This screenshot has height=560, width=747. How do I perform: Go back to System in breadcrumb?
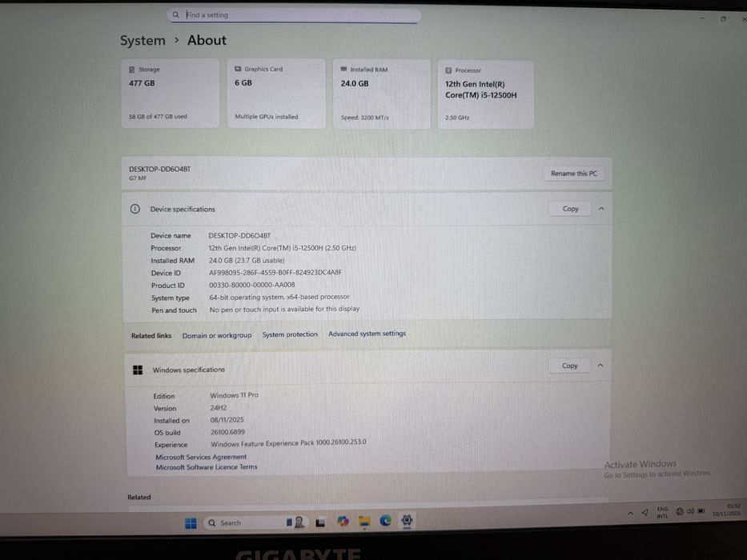point(143,41)
